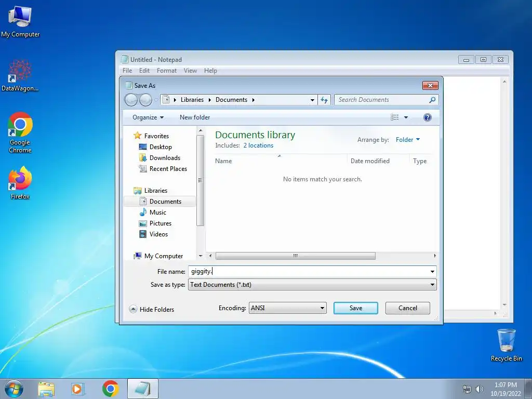The height and width of the screenshot is (399, 532).
Task: Click the volume speaker tray icon
Action: click(x=479, y=389)
